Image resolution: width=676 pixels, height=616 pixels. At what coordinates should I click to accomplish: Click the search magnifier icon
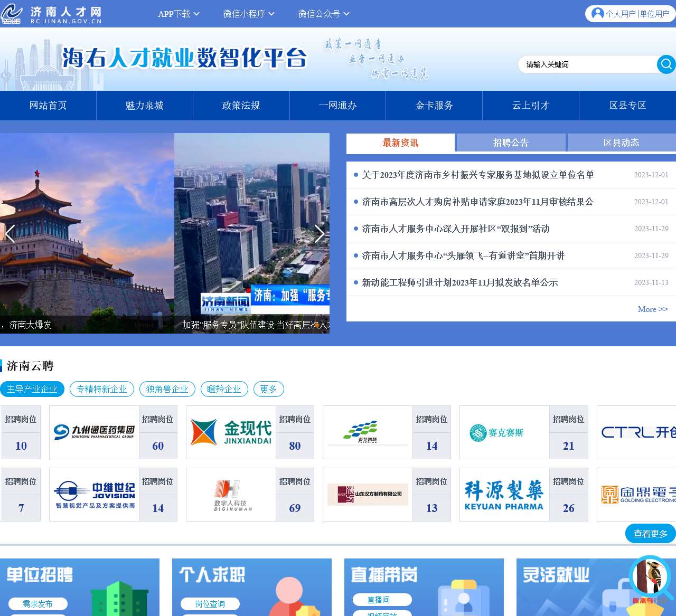click(665, 64)
